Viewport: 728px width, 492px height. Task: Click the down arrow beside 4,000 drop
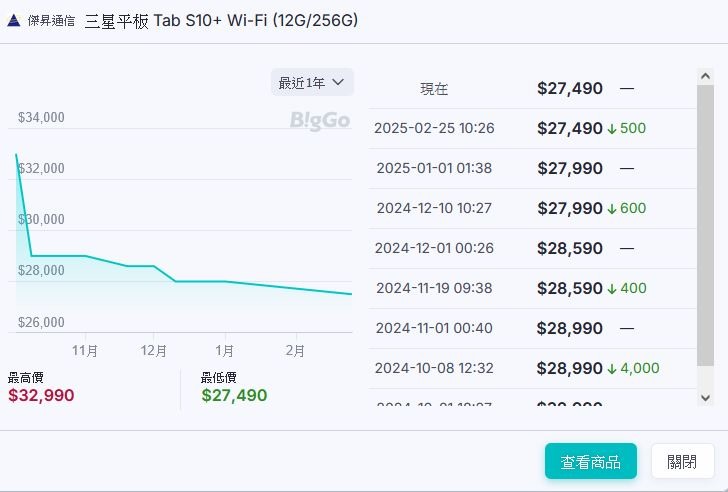pos(612,369)
